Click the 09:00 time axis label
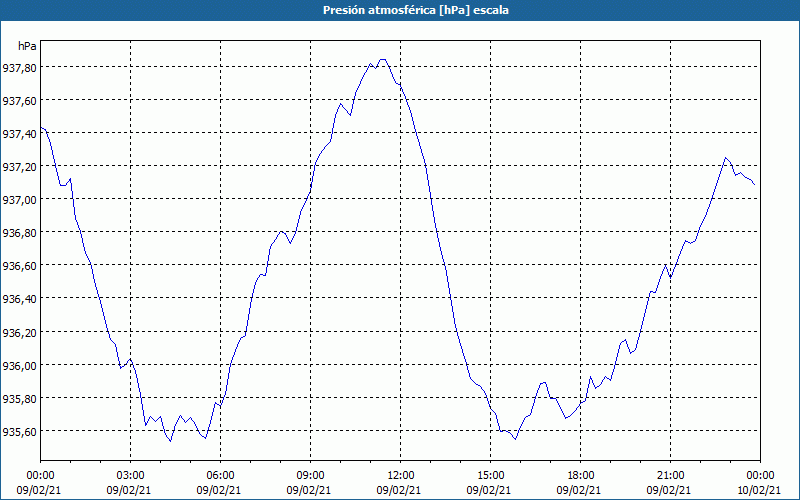The height and width of the screenshot is (500, 800). point(310,476)
